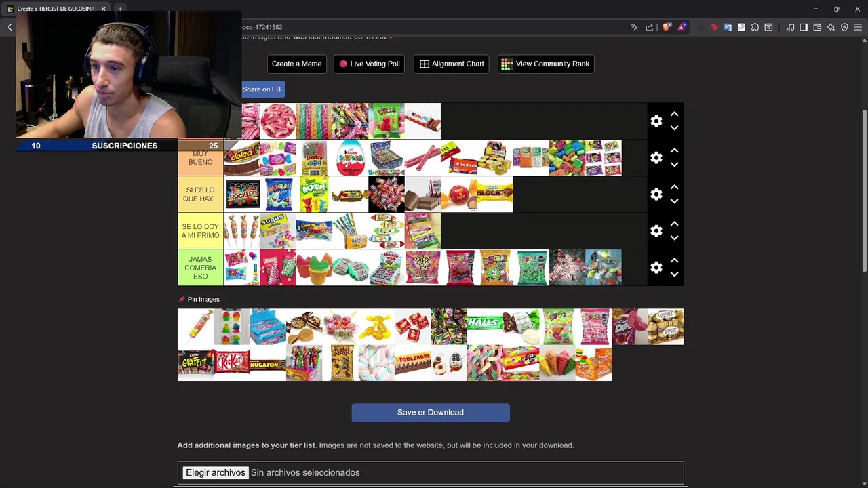Select the pastel marshmallow twists image
Screen dimensions: 868x488
point(376,363)
